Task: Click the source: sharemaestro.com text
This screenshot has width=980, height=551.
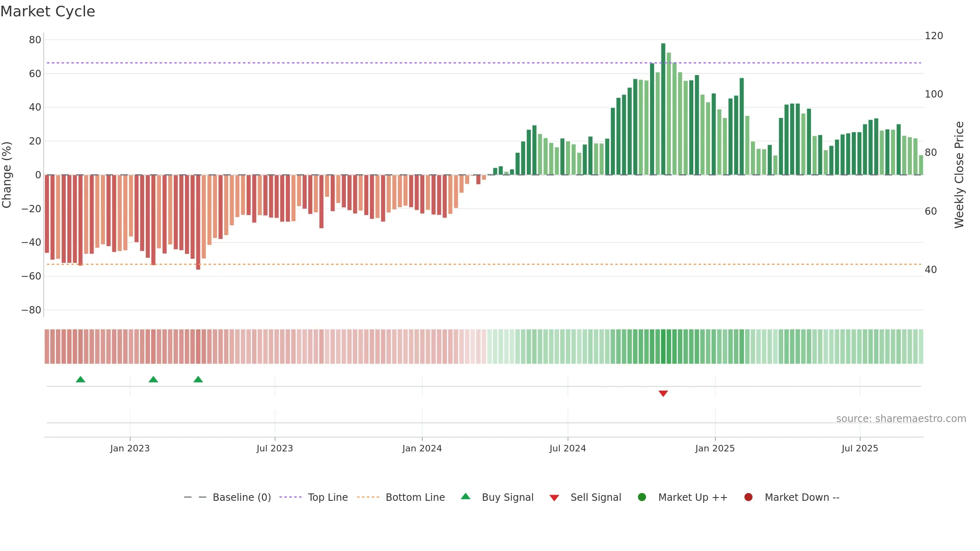Action: tap(901, 419)
